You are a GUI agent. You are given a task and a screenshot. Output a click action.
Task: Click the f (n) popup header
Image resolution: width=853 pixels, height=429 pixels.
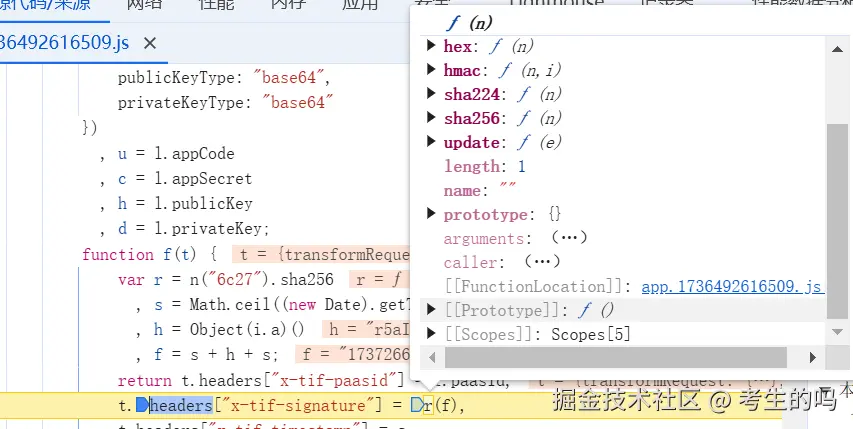click(x=470, y=23)
